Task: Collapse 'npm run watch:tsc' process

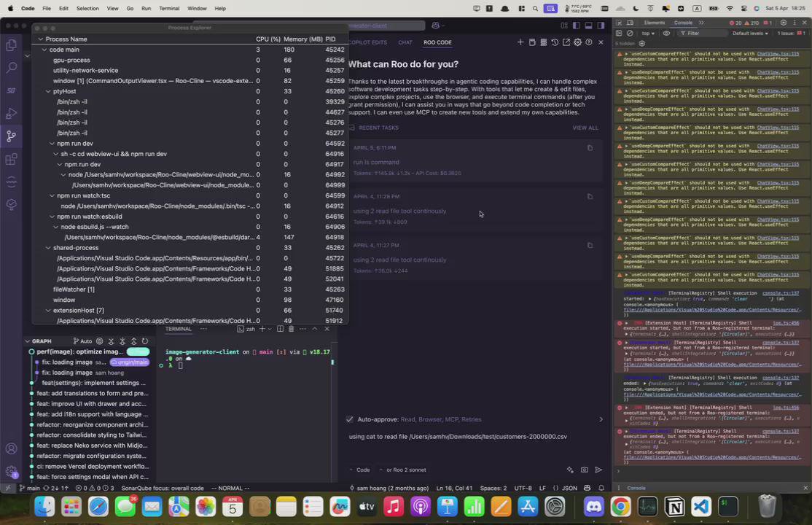Action: (52, 196)
